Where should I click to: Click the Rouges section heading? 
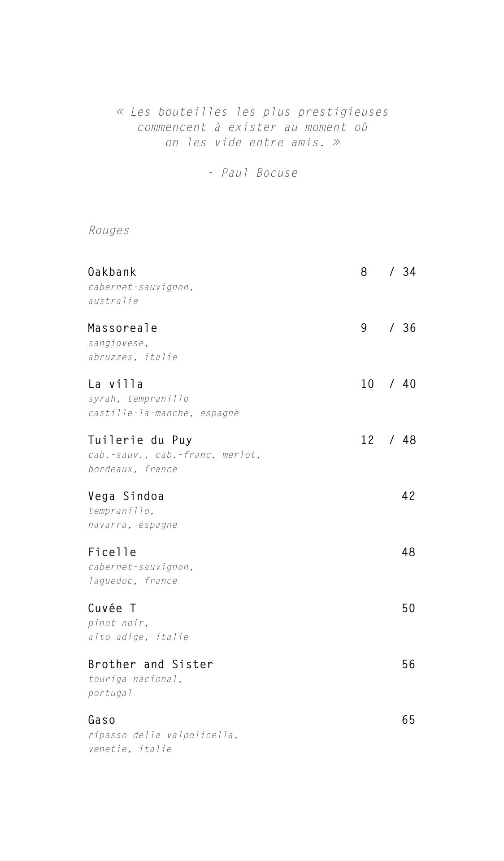[109, 230]
